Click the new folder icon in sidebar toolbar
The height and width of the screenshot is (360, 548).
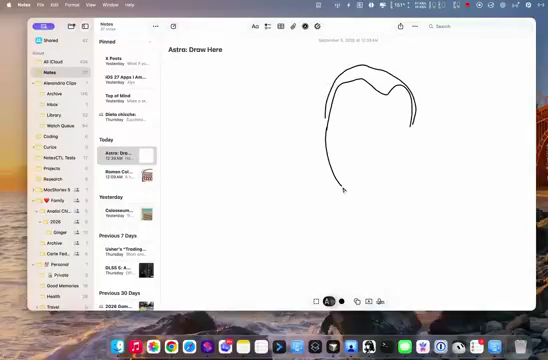pyautogui.click(x=71, y=26)
